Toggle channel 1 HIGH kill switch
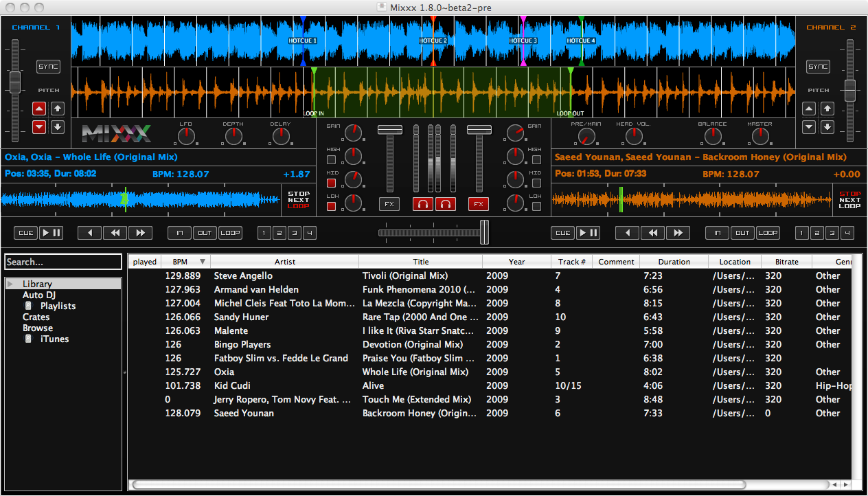 (x=332, y=159)
